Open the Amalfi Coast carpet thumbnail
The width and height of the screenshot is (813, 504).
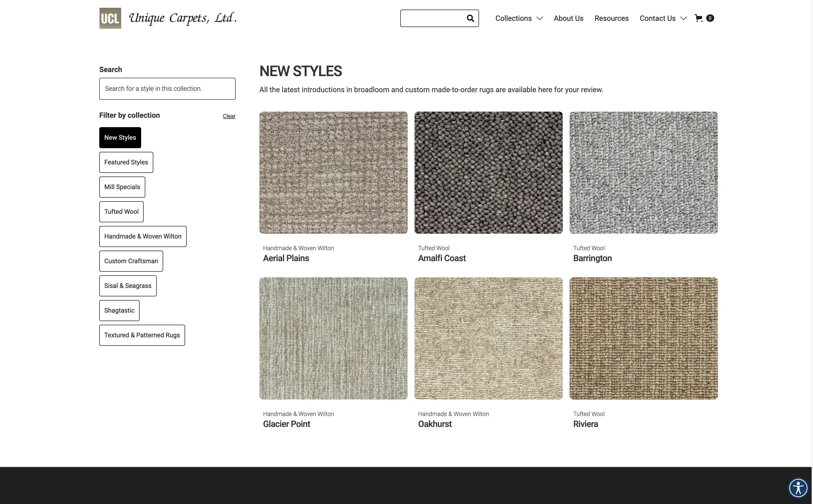pyautogui.click(x=488, y=172)
